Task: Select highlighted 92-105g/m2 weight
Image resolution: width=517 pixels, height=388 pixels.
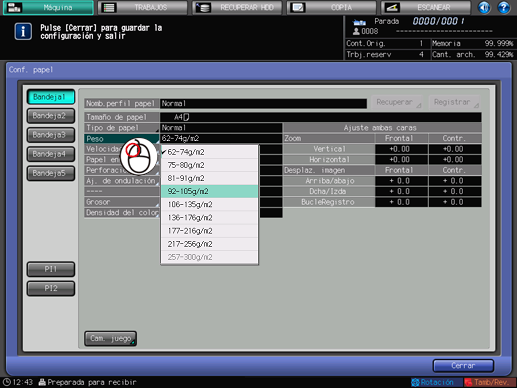Action: click(209, 191)
